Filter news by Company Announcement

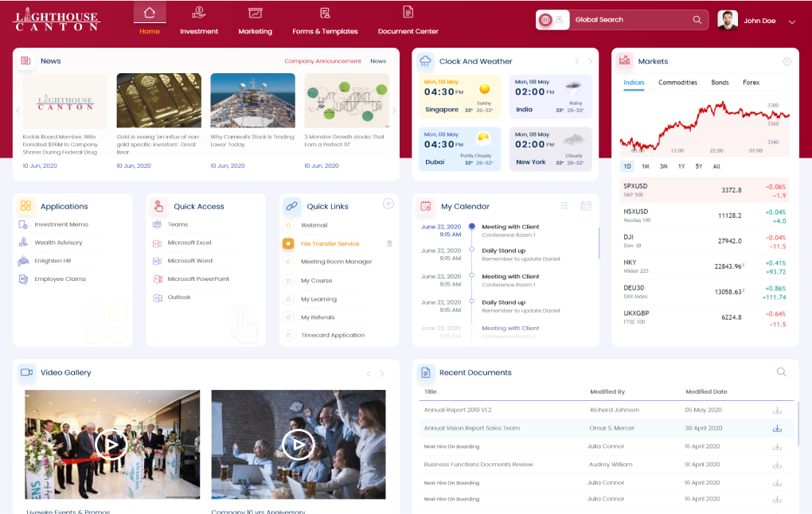pyautogui.click(x=322, y=61)
